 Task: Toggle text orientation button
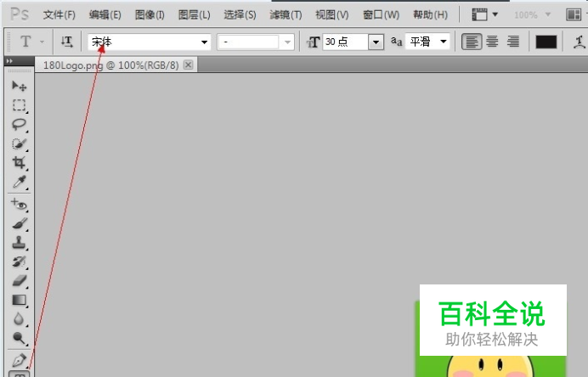(x=67, y=42)
